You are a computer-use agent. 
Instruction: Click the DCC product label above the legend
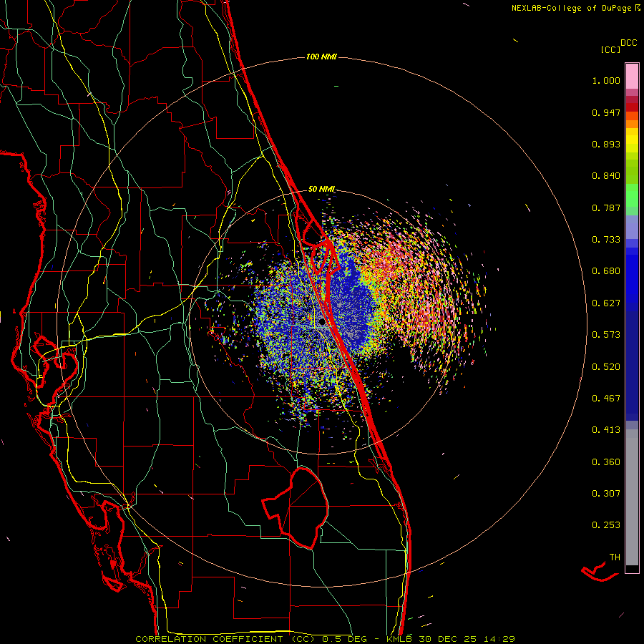coord(628,43)
